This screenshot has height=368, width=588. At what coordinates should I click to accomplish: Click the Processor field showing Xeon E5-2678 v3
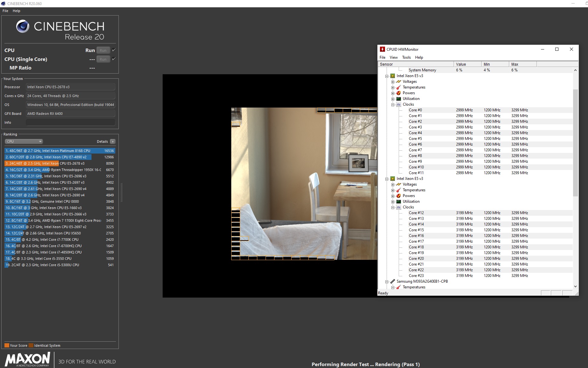click(x=70, y=87)
